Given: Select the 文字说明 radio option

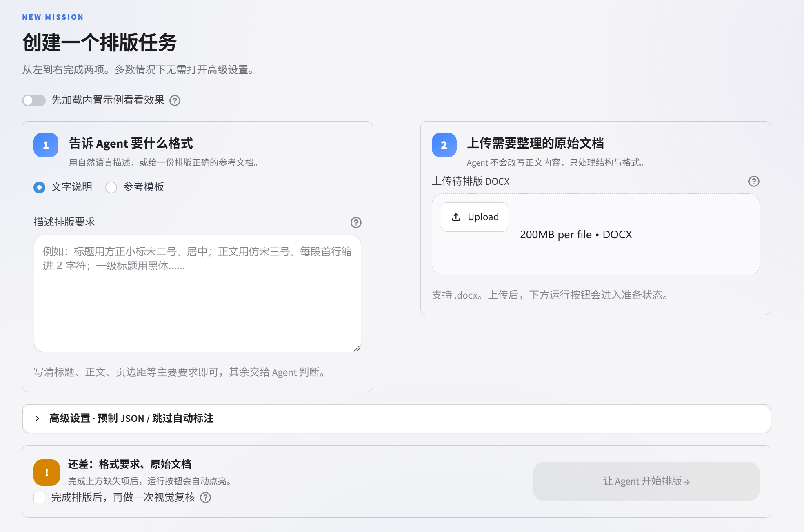Looking at the screenshot, I should point(39,187).
